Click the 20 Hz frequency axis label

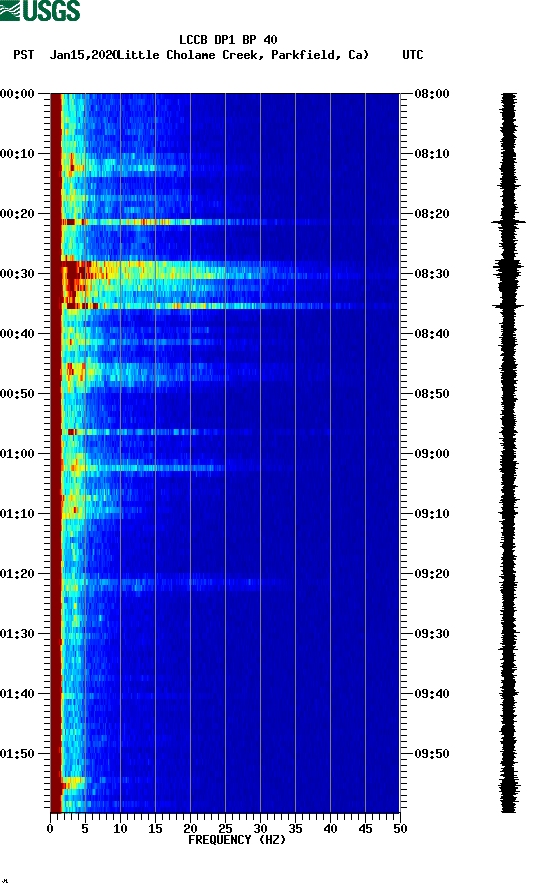190,829
